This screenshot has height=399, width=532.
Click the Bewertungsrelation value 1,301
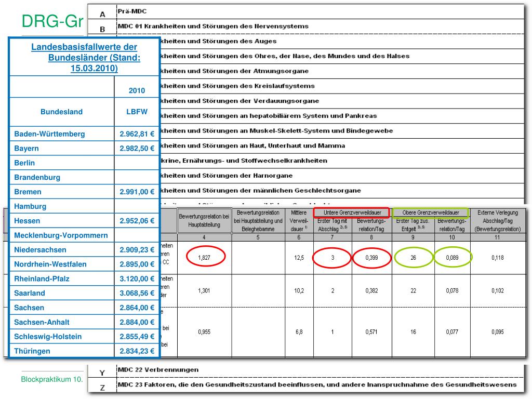tap(204, 291)
